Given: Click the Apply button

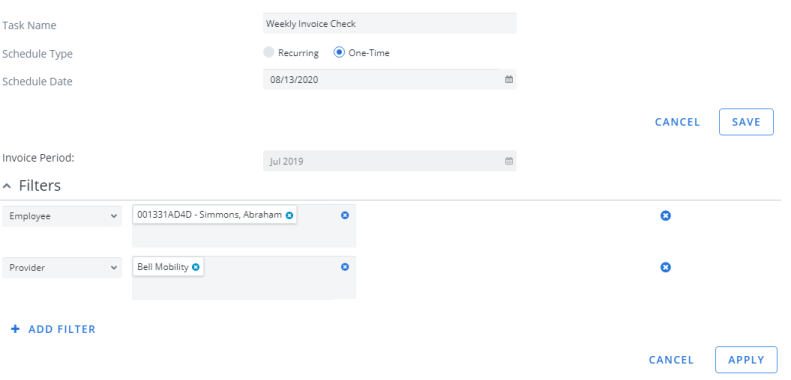Looking at the screenshot, I should click(x=746, y=360).
